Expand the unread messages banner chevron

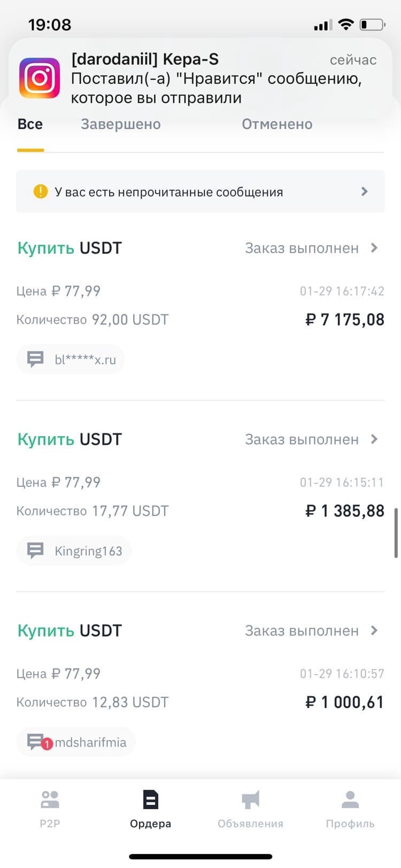pyautogui.click(x=365, y=191)
